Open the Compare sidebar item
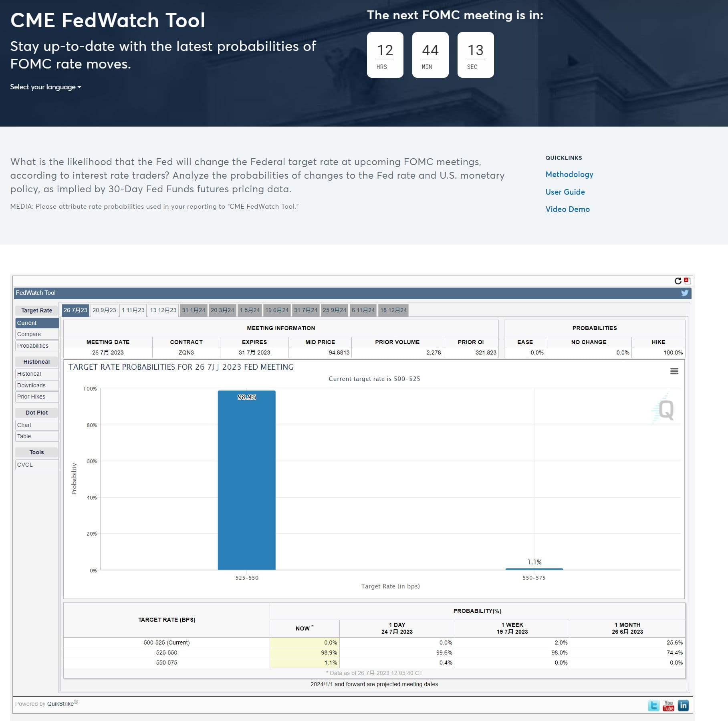This screenshot has height=721, width=728. point(37,334)
